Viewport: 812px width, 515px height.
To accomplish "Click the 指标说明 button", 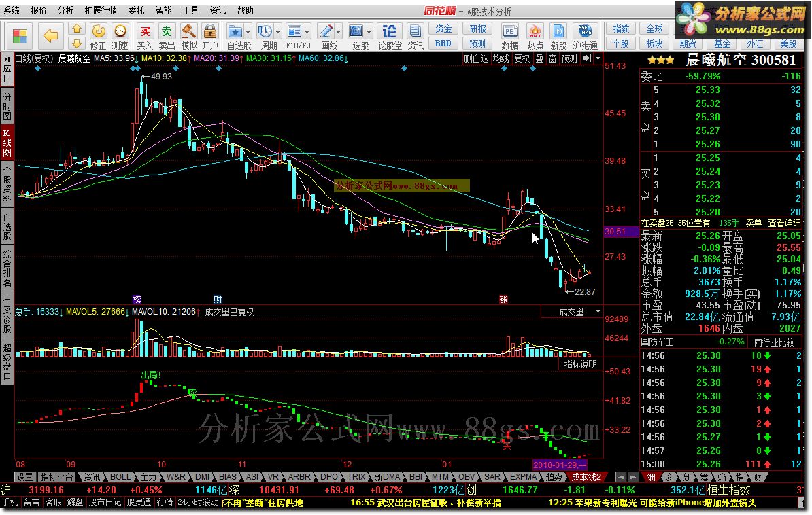I will click(581, 364).
